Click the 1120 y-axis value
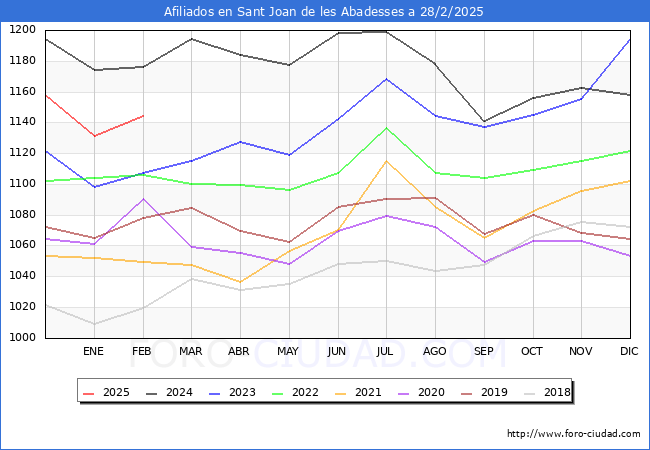The height and width of the screenshot is (450, 650). [22, 152]
